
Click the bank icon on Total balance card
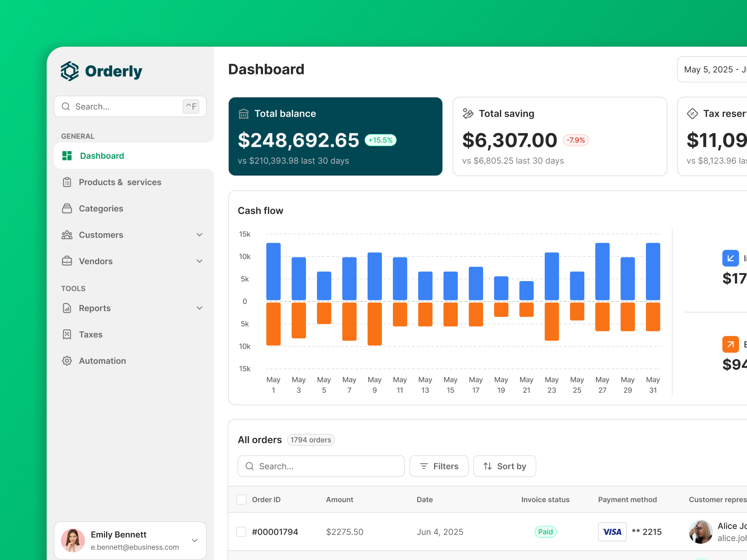pyautogui.click(x=244, y=114)
